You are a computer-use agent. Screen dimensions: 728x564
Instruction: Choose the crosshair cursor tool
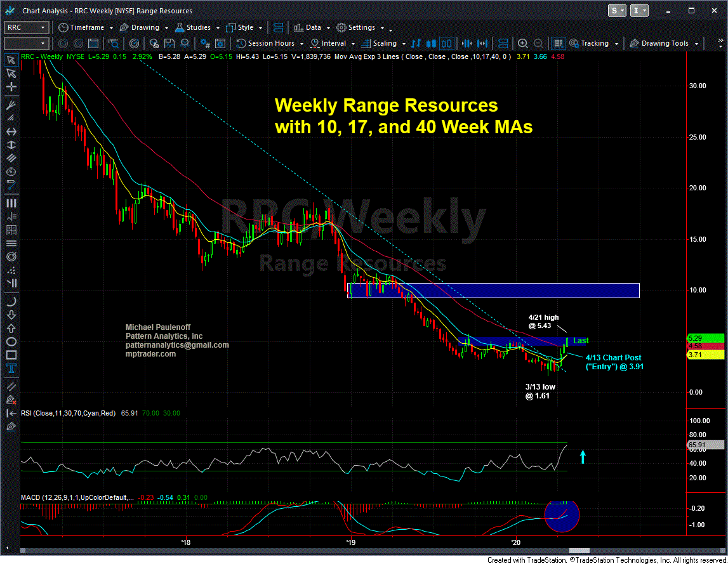[x=11, y=86]
